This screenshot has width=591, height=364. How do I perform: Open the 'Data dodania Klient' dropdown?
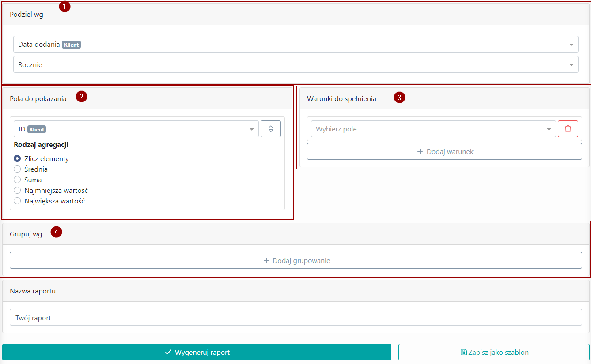click(296, 44)
